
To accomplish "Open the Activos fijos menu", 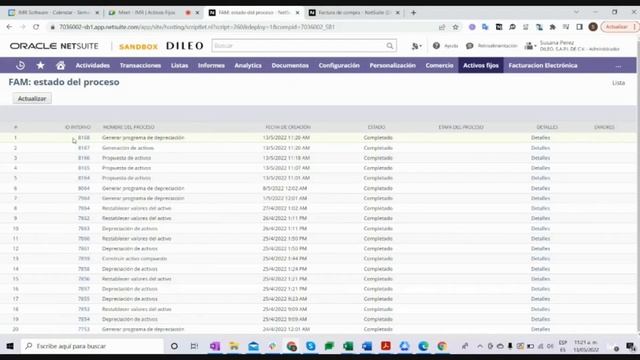I will tap(481, 65).
